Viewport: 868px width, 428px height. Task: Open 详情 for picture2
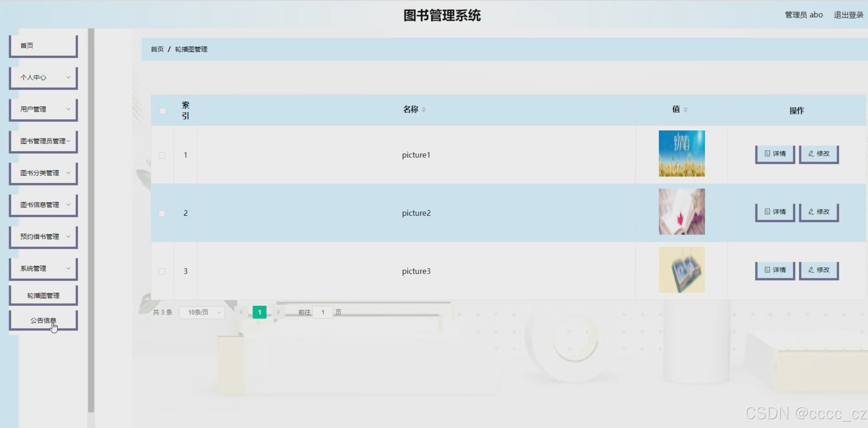(x=775, y=212)
